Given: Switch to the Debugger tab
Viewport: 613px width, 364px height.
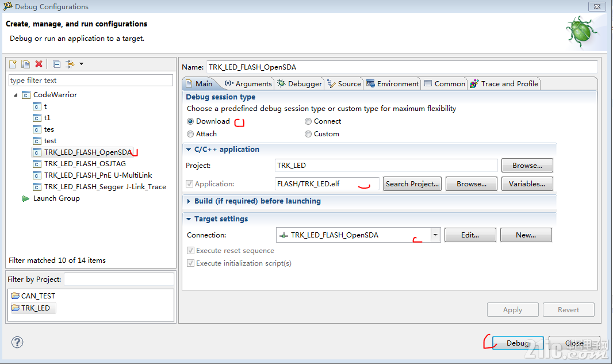Looking at the screenshot, I should pos(300,84).
